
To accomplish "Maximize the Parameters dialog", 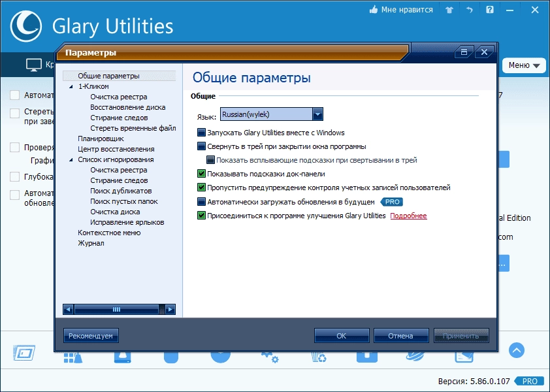I will pos(464,52).
